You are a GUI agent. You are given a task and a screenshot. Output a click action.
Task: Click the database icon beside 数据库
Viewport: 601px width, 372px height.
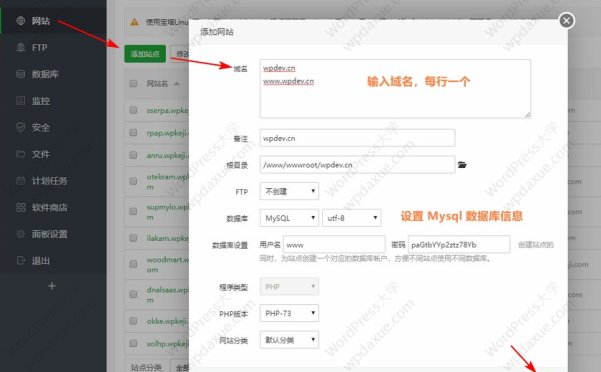[x=21, y=74]
